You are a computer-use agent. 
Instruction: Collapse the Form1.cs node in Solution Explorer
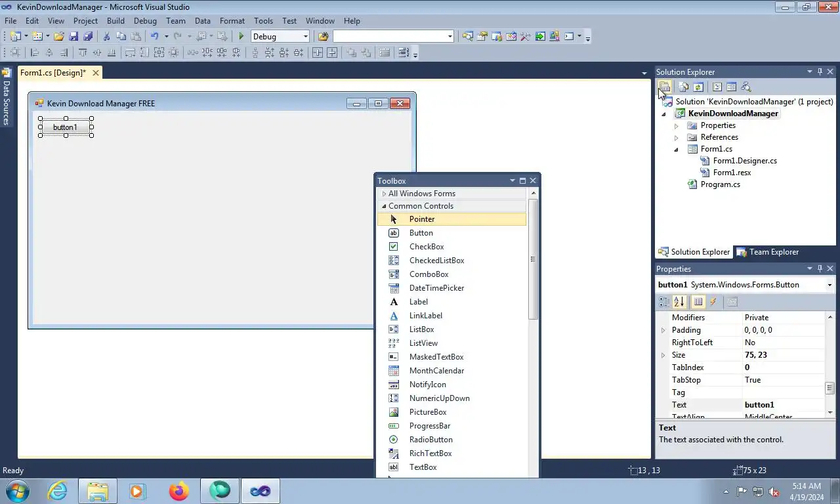coord(677,150)
